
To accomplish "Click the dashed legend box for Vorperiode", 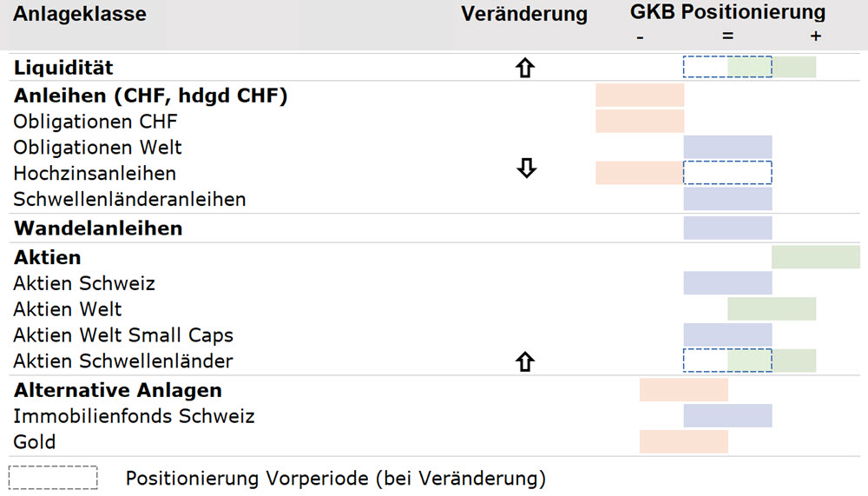I will [53, 478].
